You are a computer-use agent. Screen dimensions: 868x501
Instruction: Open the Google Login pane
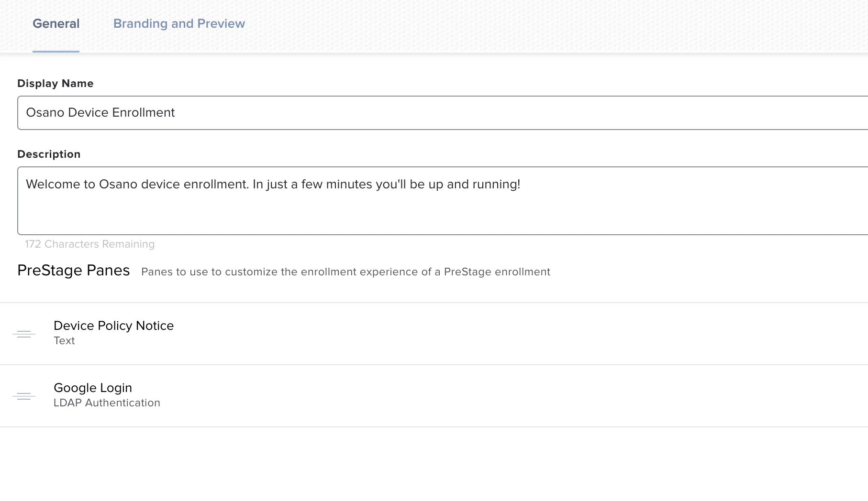(93, 388)
